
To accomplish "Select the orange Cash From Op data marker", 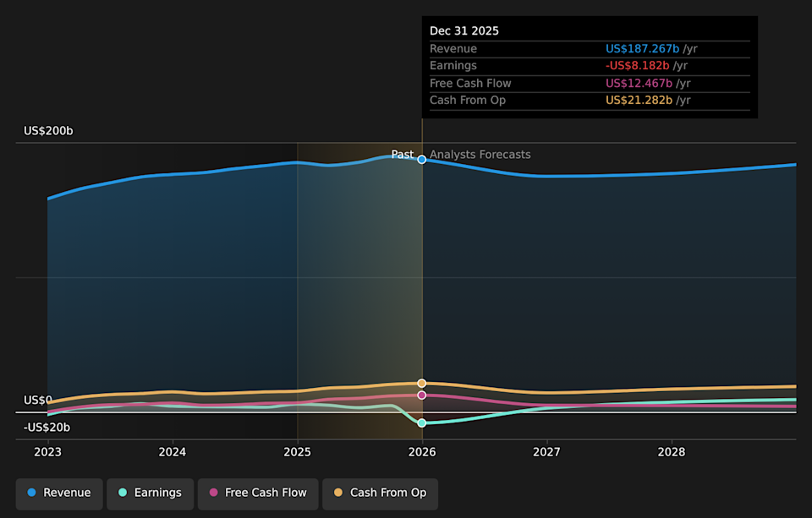I will pos(421,384).
